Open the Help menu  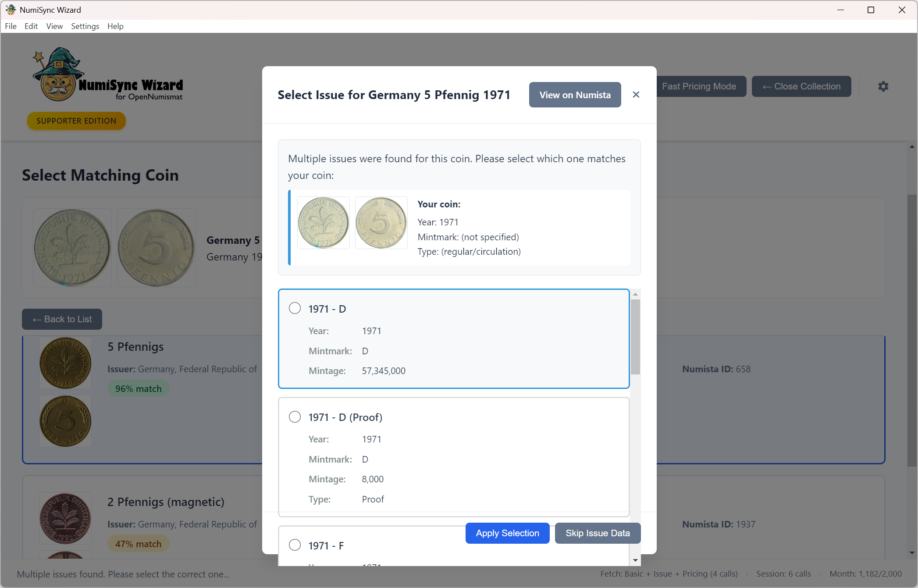115,26
